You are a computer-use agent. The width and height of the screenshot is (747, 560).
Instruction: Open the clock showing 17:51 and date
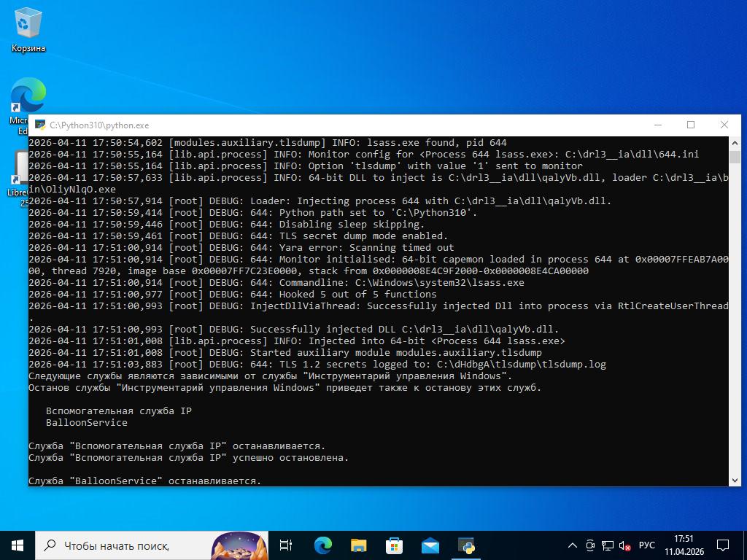[x=684, y=545]
